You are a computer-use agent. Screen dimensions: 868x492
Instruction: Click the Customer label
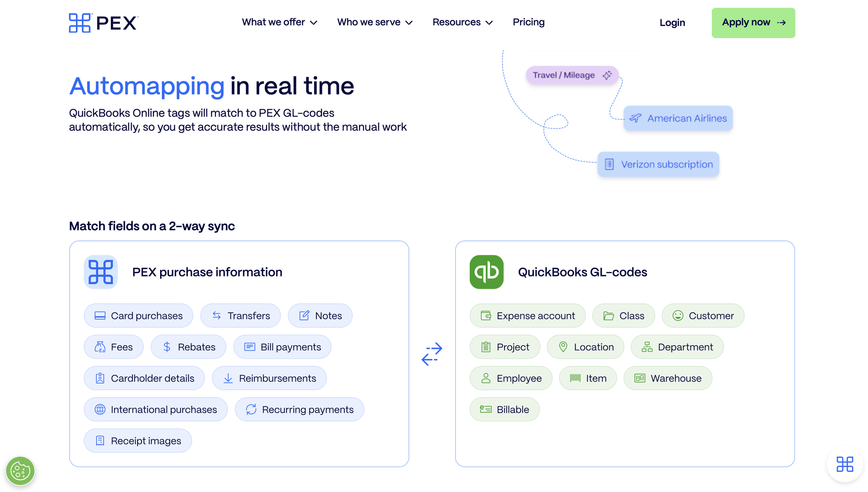coord(711,316)
